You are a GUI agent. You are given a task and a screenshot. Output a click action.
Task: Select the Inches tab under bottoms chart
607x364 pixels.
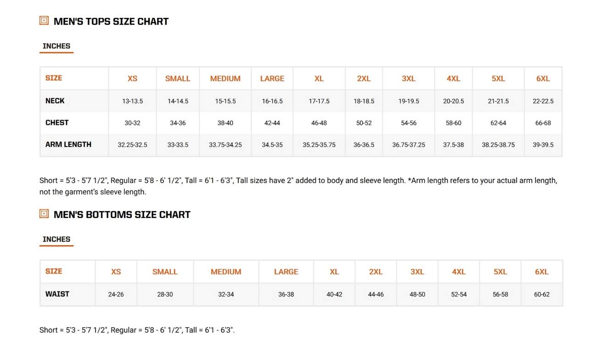(56, 240)
